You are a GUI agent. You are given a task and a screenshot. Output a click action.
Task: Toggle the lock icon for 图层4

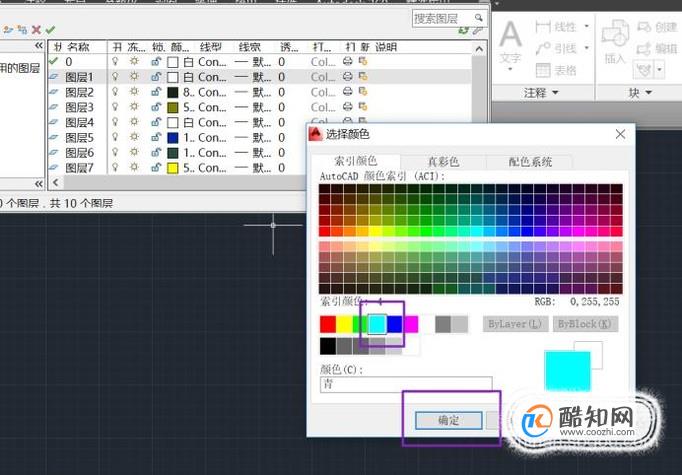[156, 122]
